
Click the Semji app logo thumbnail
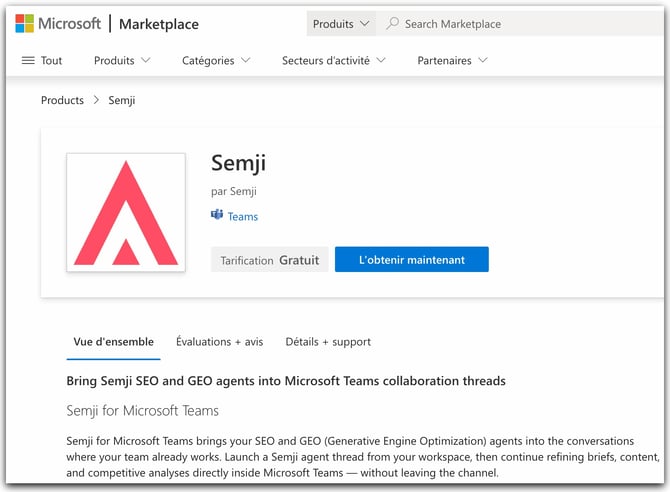tap(126, 212)
